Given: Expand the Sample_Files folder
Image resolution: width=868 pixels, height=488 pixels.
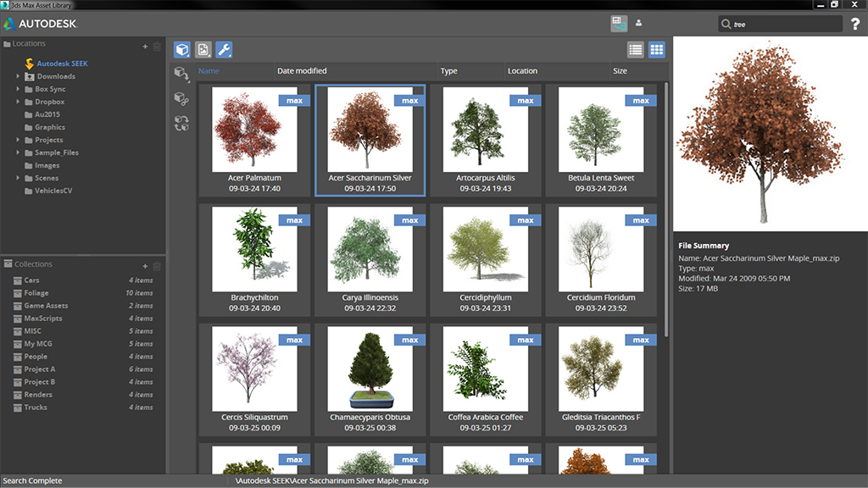Looking at the screenshot, I should tap(18, 152).
